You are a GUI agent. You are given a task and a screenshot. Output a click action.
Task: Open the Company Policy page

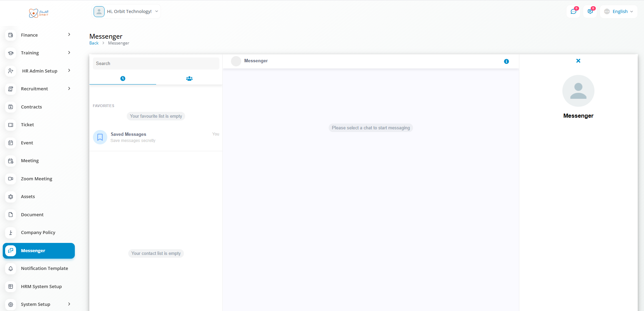pyautogui.click(x=38, y=233)
